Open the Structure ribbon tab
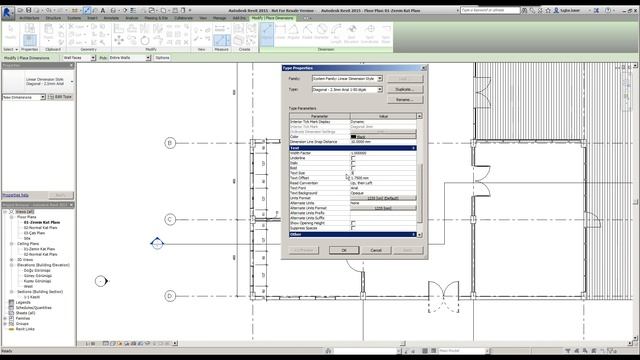Screen dimensions: 640x360 pyautogui.click(x=53, y=18)
